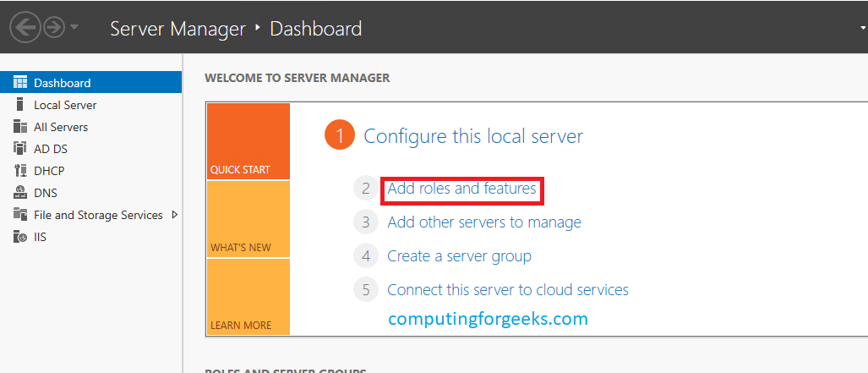The width and height of the screenshot is (868, 373).
Task: Open Add roles and features link
Action: coord(461,189)
